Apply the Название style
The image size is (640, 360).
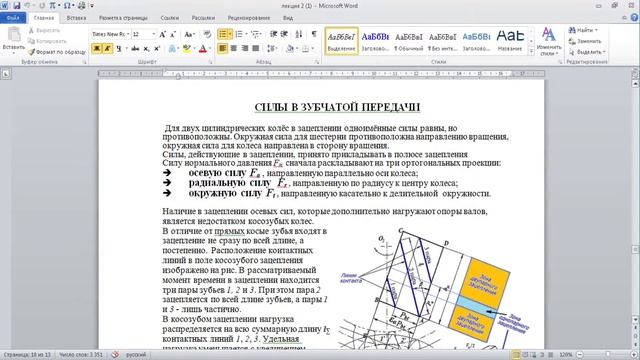tap(510, 41)
